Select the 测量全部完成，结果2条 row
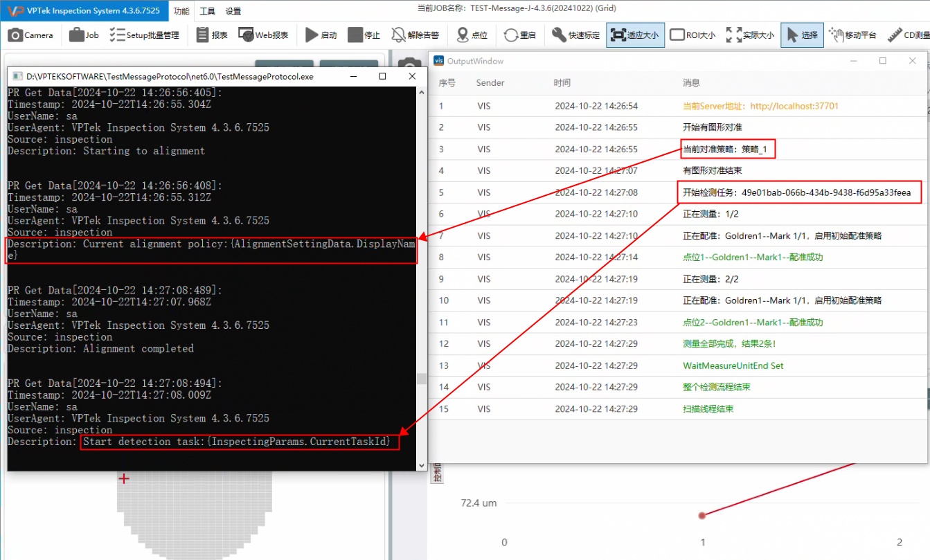 (677, 344)
